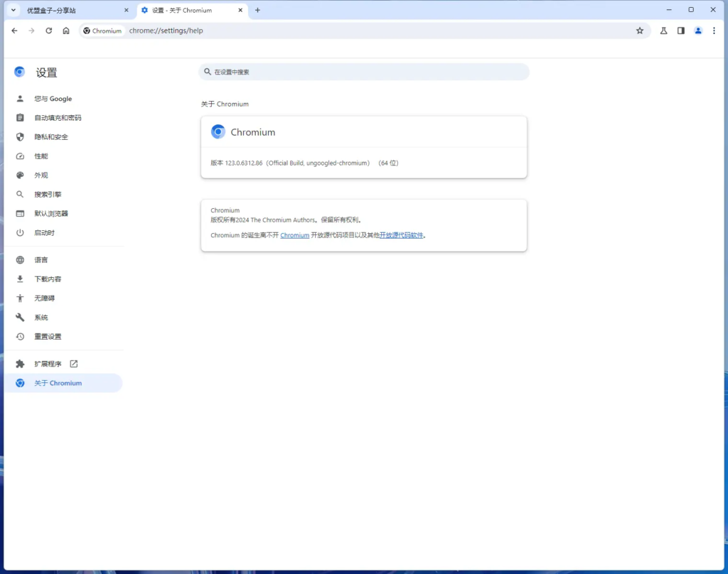
Task: Select 隐私和安全 in the sidebar
Action: [x=51, y=137]
